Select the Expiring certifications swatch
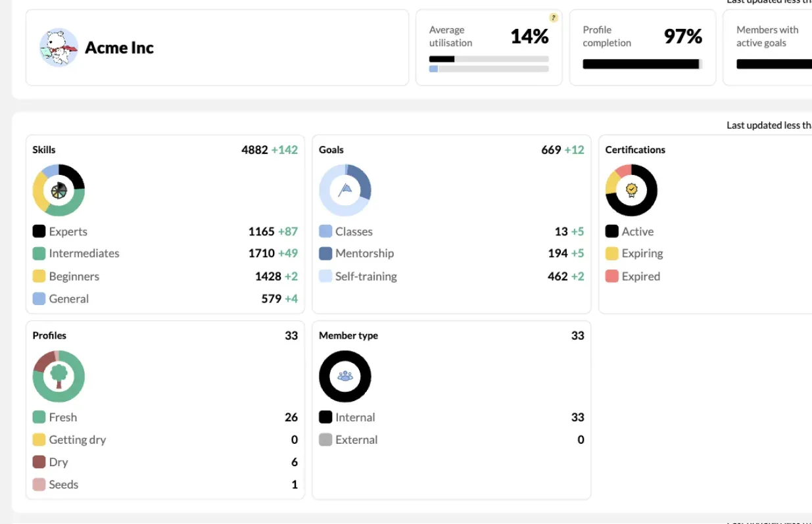The height and width of the screenshot is (524, 812). 611,253
